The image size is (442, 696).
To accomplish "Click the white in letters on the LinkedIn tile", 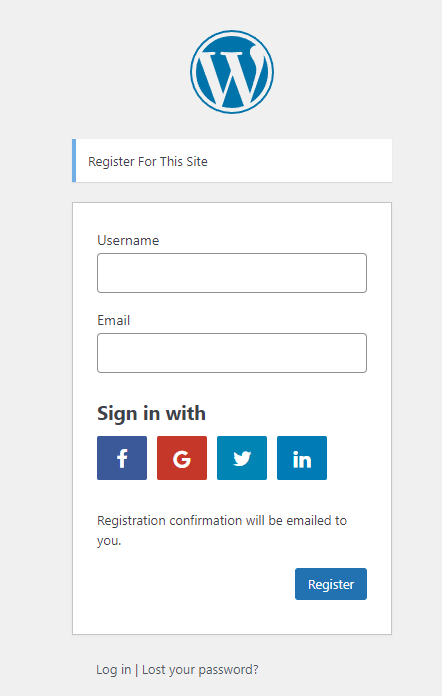I will click(x=302, y=460).
